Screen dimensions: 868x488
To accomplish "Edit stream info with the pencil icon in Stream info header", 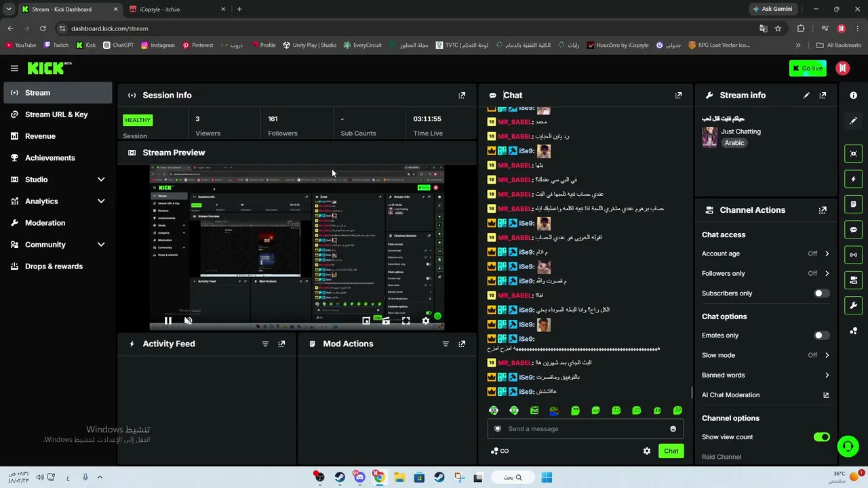I will (806, 96).
